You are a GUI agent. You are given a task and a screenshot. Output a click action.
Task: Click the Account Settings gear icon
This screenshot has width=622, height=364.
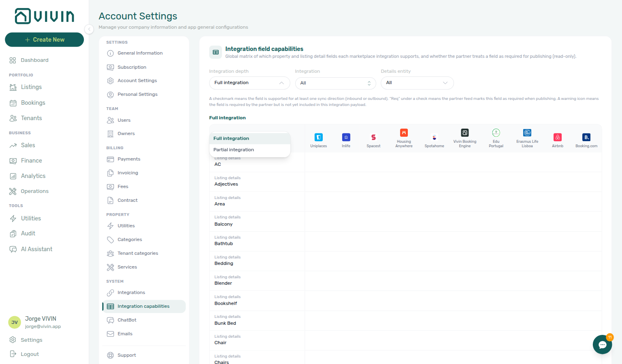tap(110, 81)
